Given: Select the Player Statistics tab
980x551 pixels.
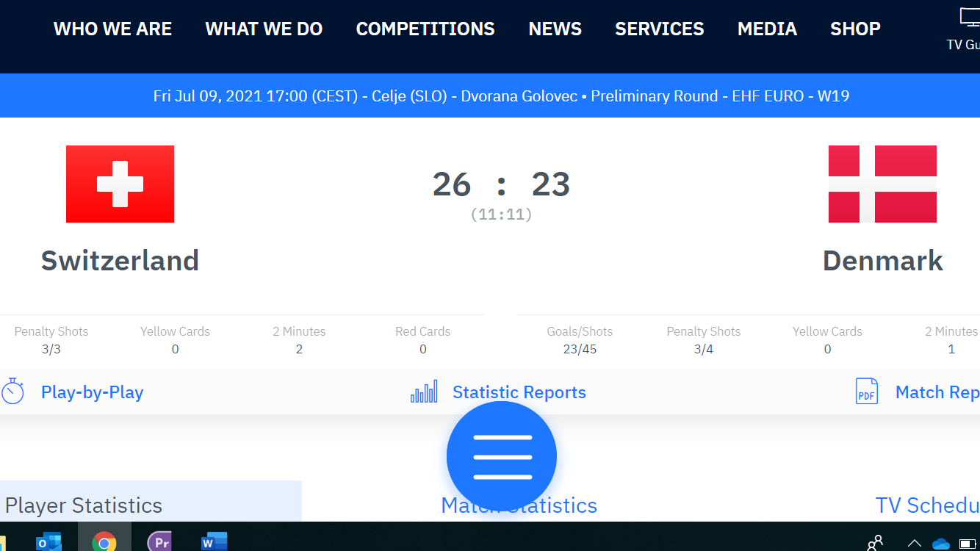Looking at the screenshot, I should point(84,505).
